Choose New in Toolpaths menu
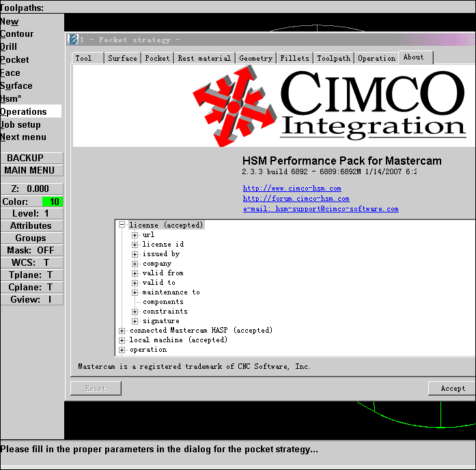476x470 pixels. click(10, 22)
